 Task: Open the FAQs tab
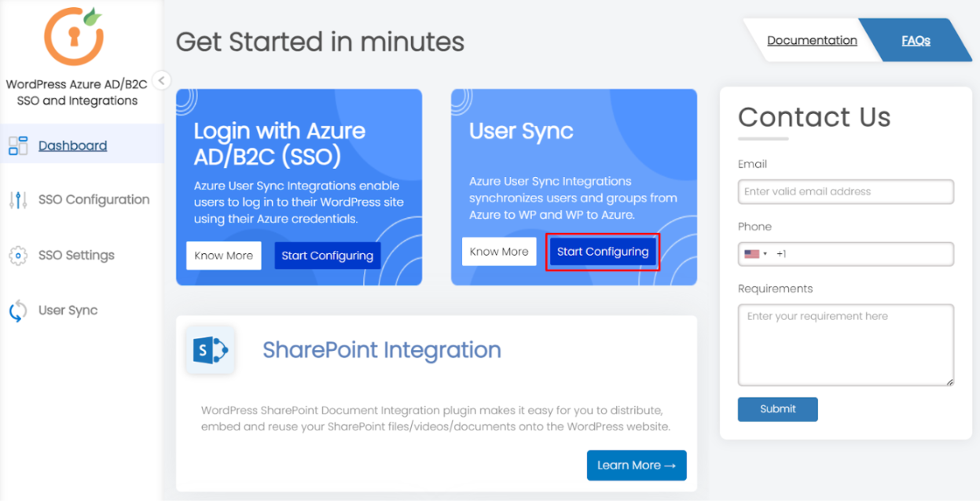point(916,40)
